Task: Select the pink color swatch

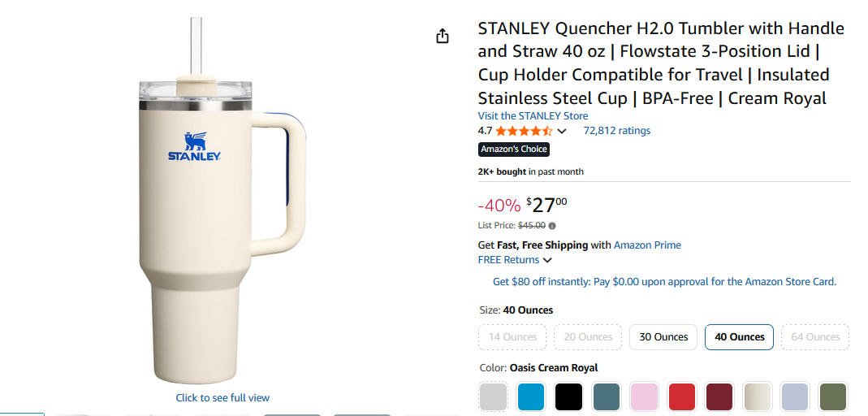Action: point(644,396)
